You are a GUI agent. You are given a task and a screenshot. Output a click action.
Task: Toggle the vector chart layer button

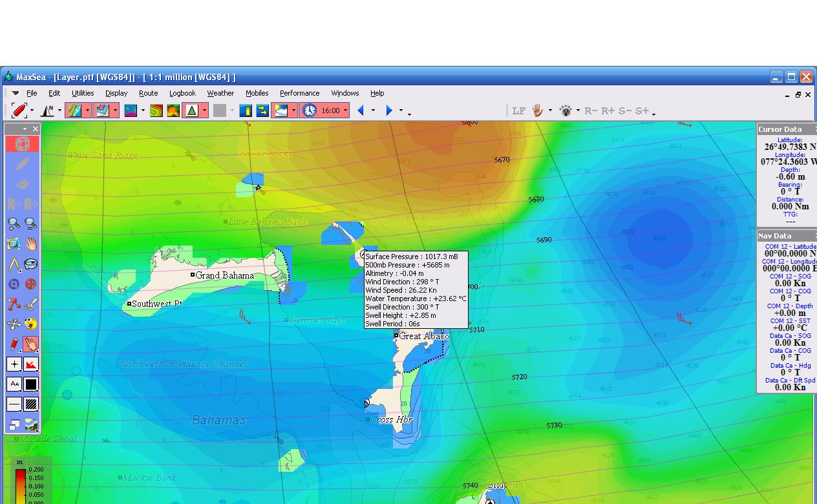pyautogui.click(x=101, y=110)
